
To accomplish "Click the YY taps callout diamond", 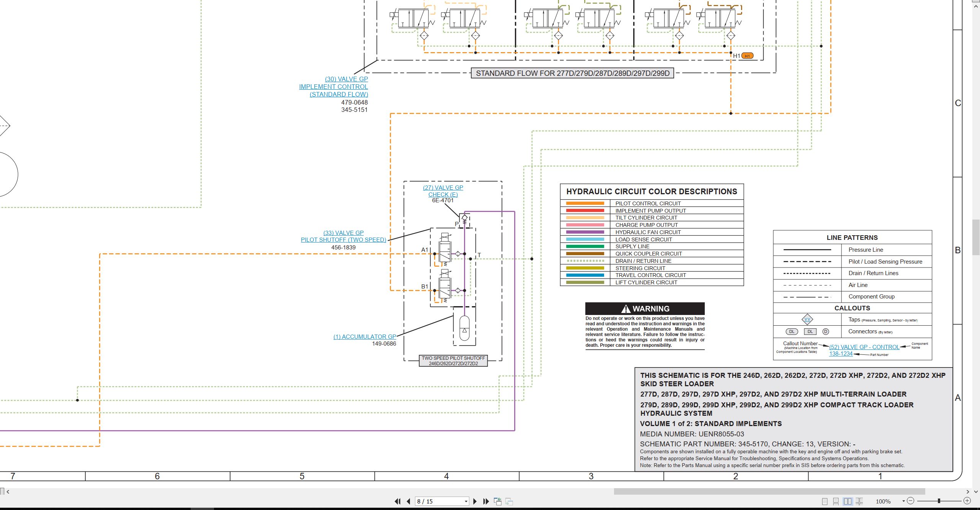I will [x=807, y=320].
